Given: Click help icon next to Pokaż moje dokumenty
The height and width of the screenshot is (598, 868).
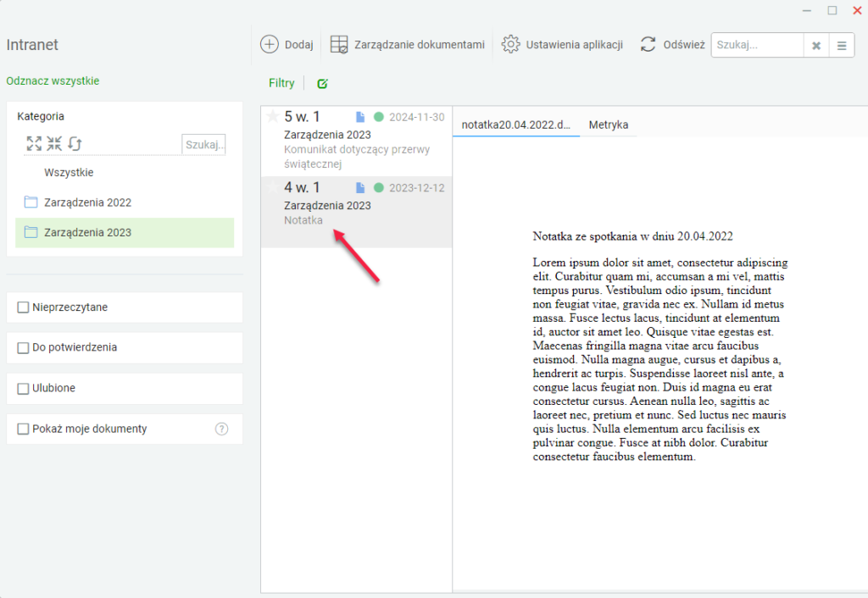Looking at the screenshot, I should pyautogui.click(x=221, y=429).
